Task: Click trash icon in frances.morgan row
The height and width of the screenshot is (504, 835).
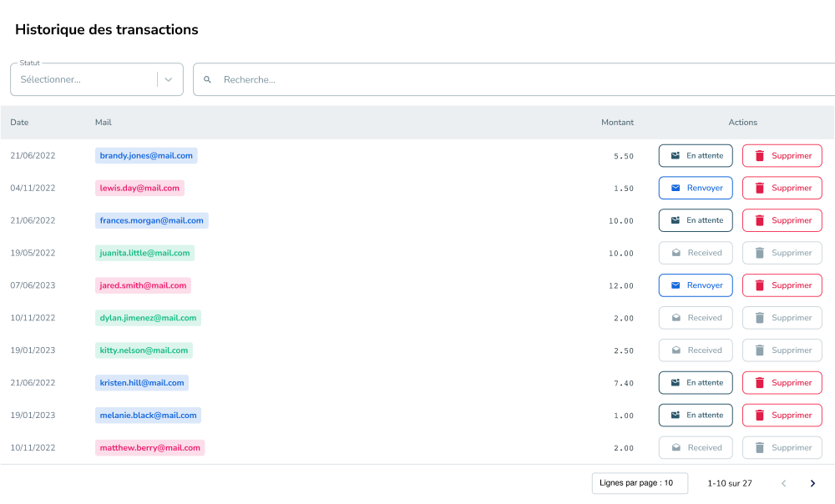Action: (x=760, y=221)
